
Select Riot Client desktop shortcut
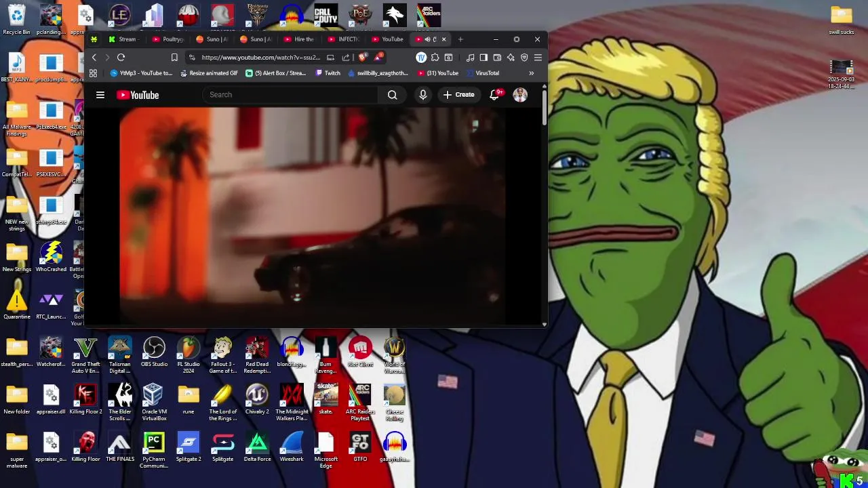[x=360, y=352]
